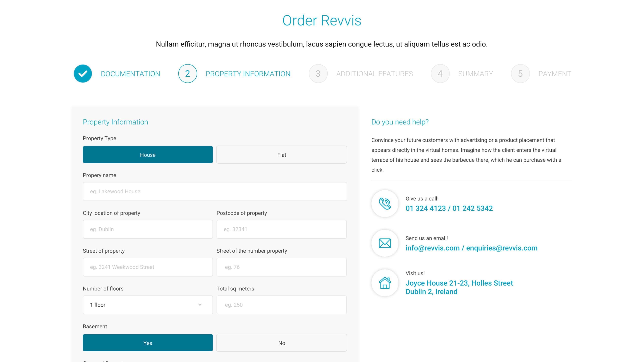Focus the City location input field

[148, 229]
